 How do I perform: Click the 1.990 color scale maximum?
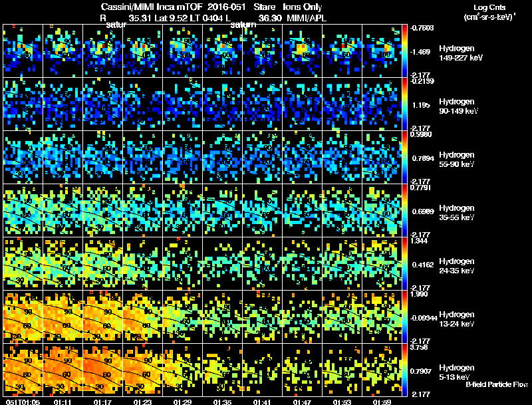click(419, 294)
